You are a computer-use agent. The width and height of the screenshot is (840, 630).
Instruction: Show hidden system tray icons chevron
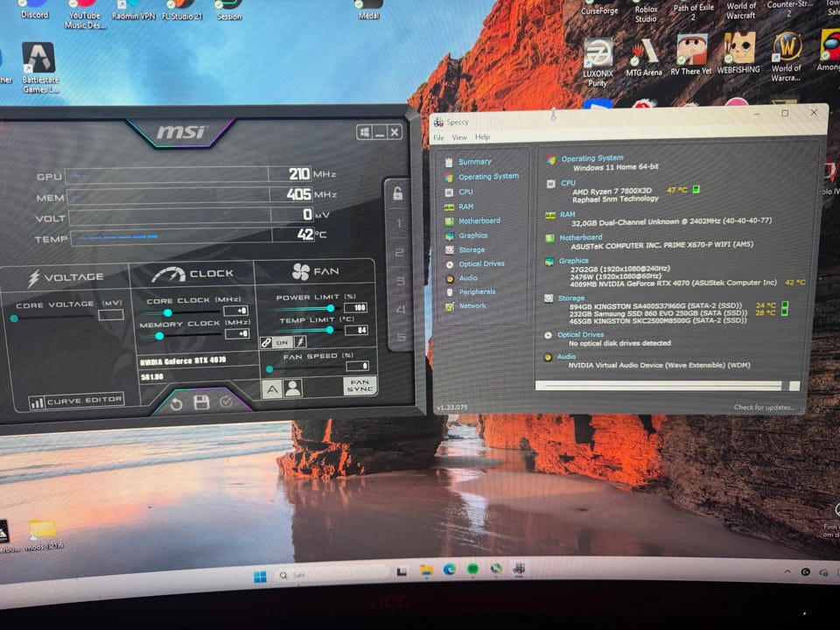[787, 571]
